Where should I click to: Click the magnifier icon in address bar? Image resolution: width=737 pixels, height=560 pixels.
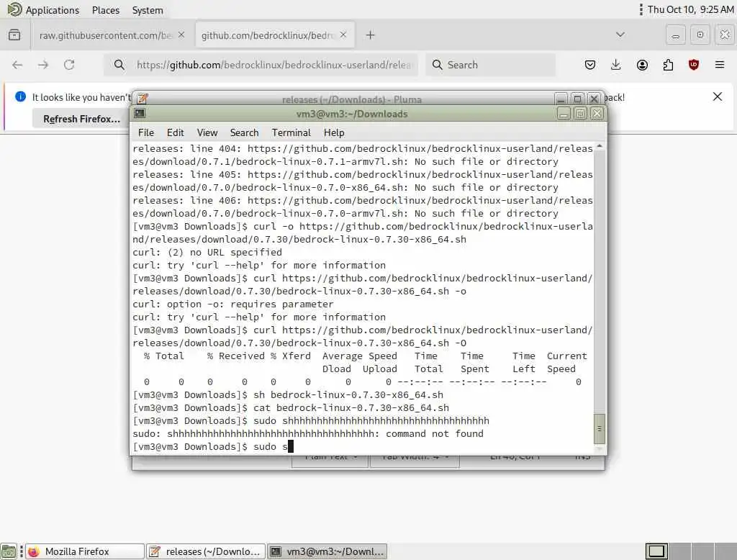119,65
